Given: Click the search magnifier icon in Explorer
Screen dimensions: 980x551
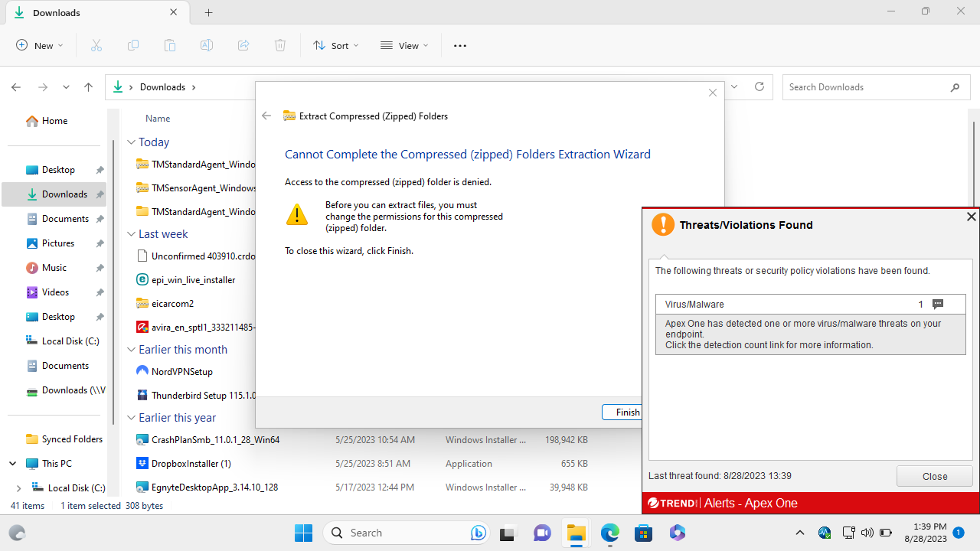Looking at the screenshot, I should tap(955, 87).
